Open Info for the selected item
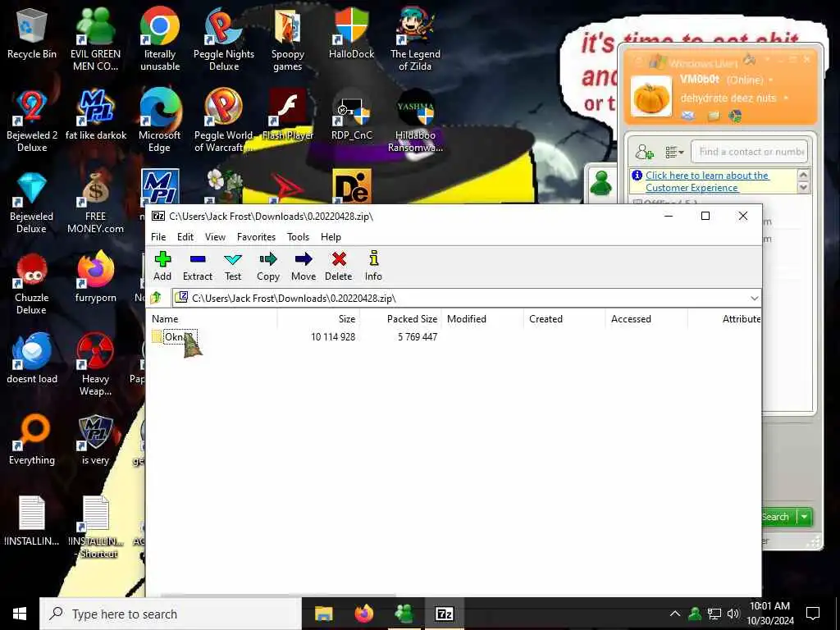Screen dimensions: 840x630 (373, 267)
